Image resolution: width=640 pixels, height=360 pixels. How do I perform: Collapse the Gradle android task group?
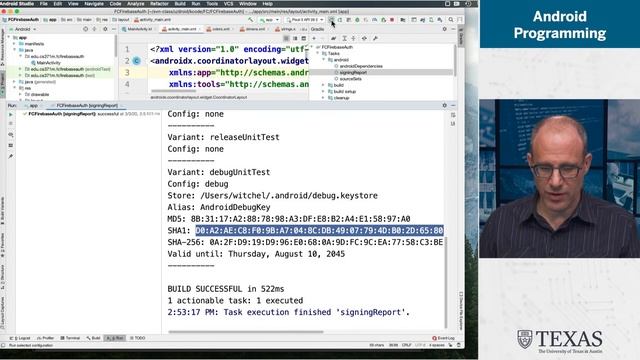(x=323, y=60)
